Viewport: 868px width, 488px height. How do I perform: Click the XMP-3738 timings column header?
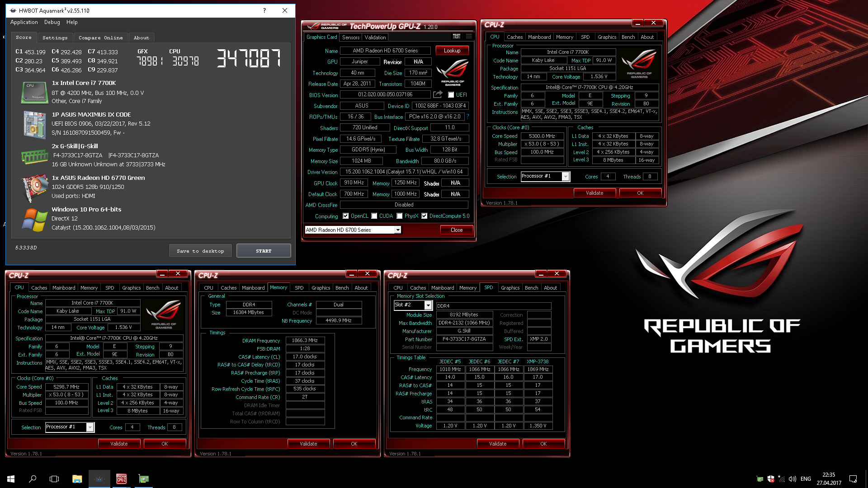point(538,361)
